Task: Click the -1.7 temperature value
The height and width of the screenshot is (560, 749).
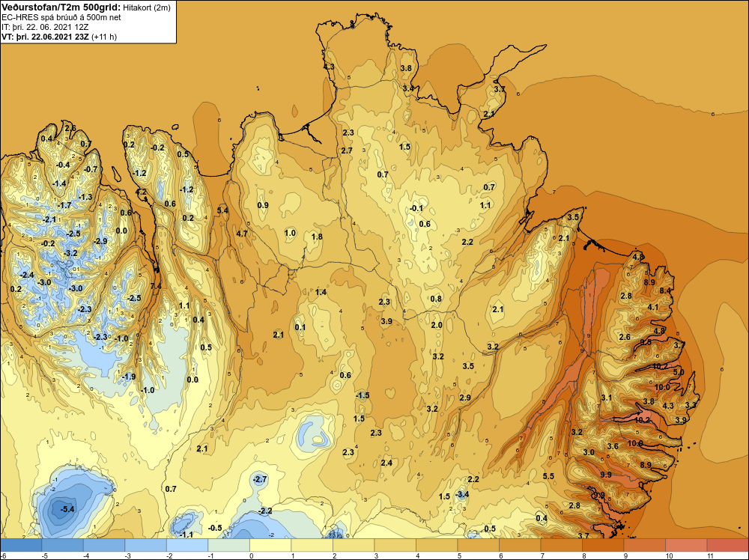Action: [64, 205]
